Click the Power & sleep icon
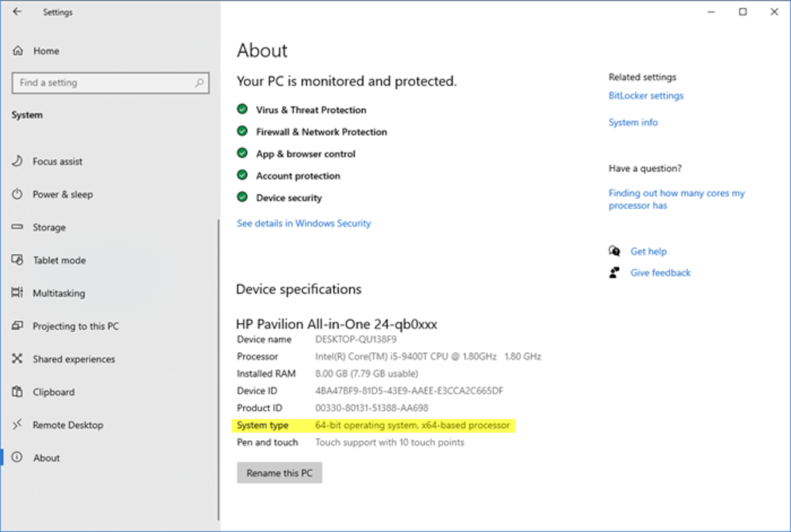The image size is (791, 532). click(x=18, y=194)
